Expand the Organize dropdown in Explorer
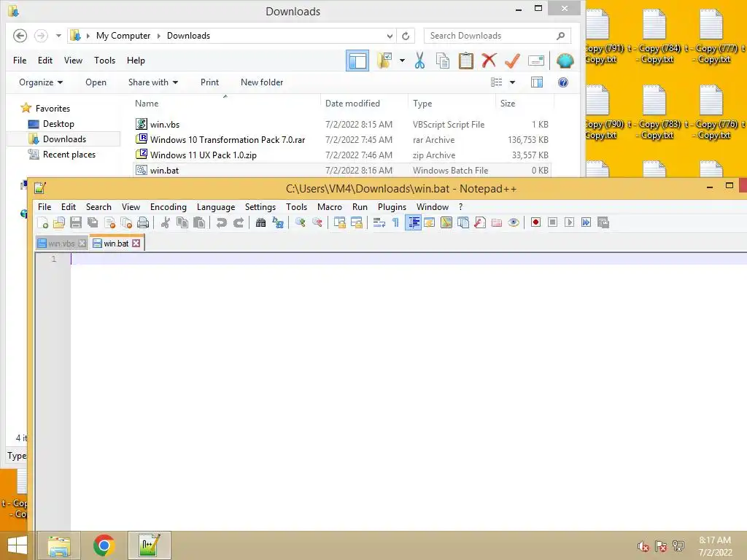Viewport: 747px width, 560px height. 41,82
